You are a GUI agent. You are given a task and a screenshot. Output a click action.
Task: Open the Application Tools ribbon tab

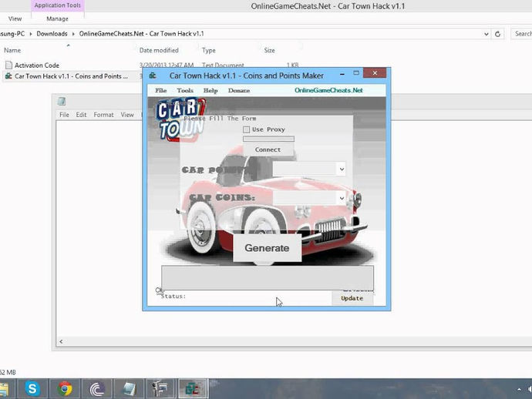pyautogui.click(x=57, y=5)
